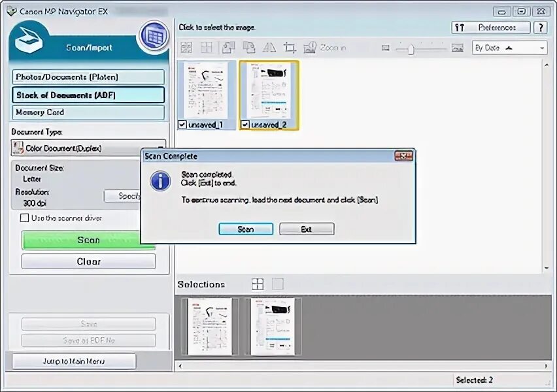Screen dimensions: 557x392
Task: Click the Scan/Import header tab
Action: 89,48
